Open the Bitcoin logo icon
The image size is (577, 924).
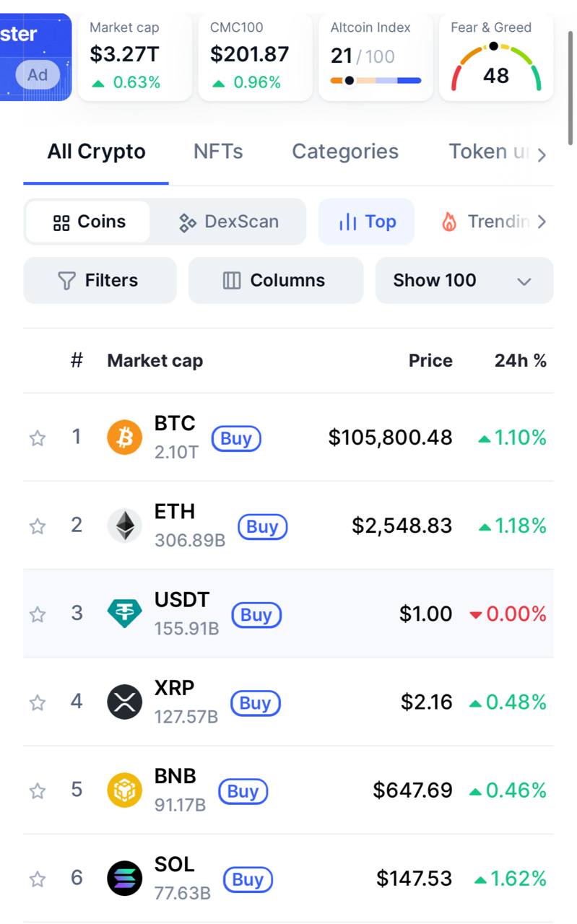pos(125,437)
